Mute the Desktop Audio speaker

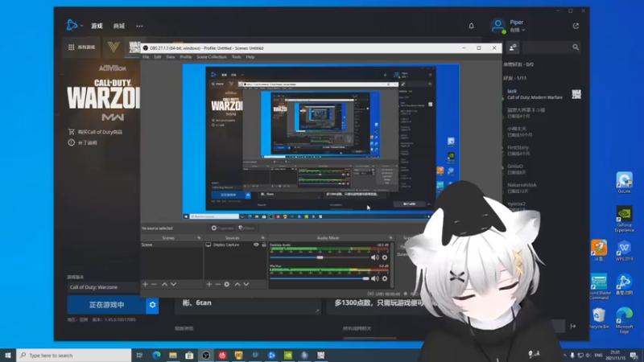[374, 257]
